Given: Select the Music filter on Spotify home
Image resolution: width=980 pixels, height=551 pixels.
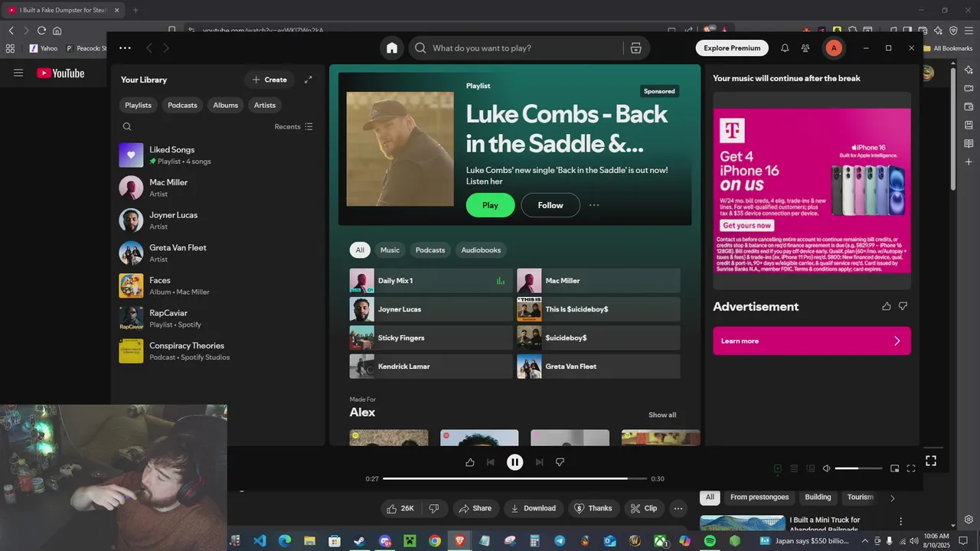Looking at the screenshot, I should point(390,250).
